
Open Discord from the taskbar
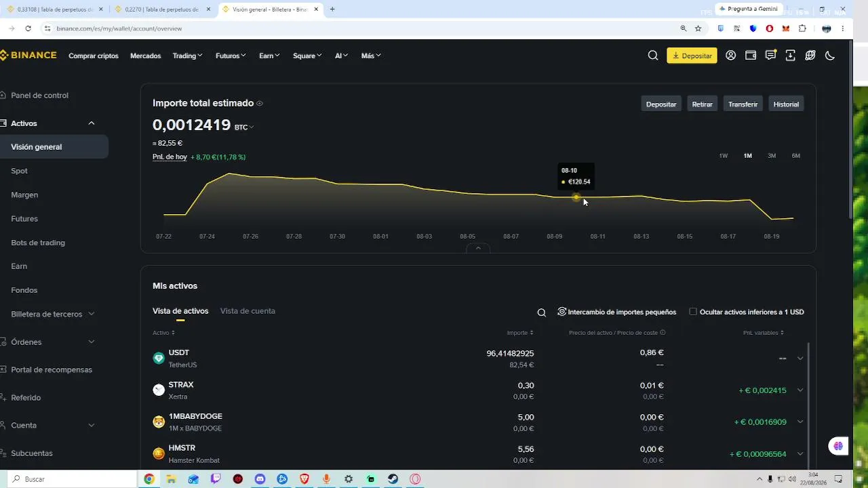pyautogui.click(x=260, y=479)
